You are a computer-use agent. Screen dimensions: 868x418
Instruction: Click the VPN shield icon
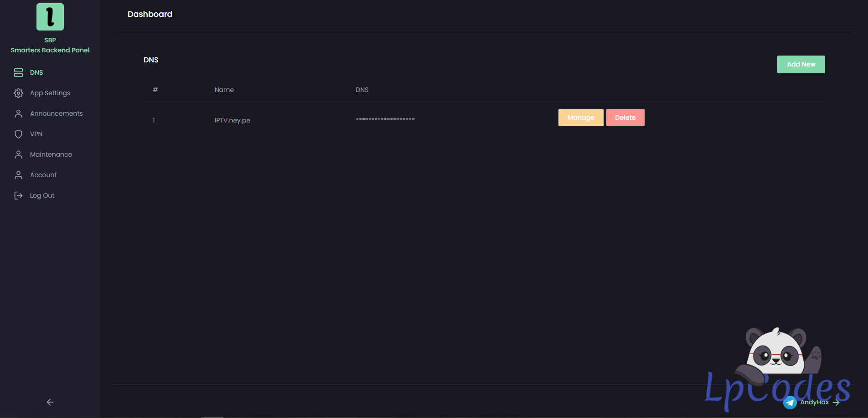(18, 134)
